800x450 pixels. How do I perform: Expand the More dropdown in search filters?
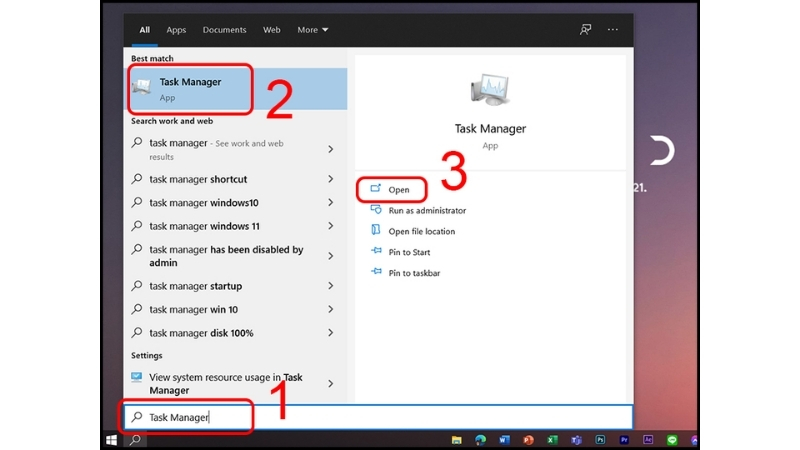[x=313, y=30]
